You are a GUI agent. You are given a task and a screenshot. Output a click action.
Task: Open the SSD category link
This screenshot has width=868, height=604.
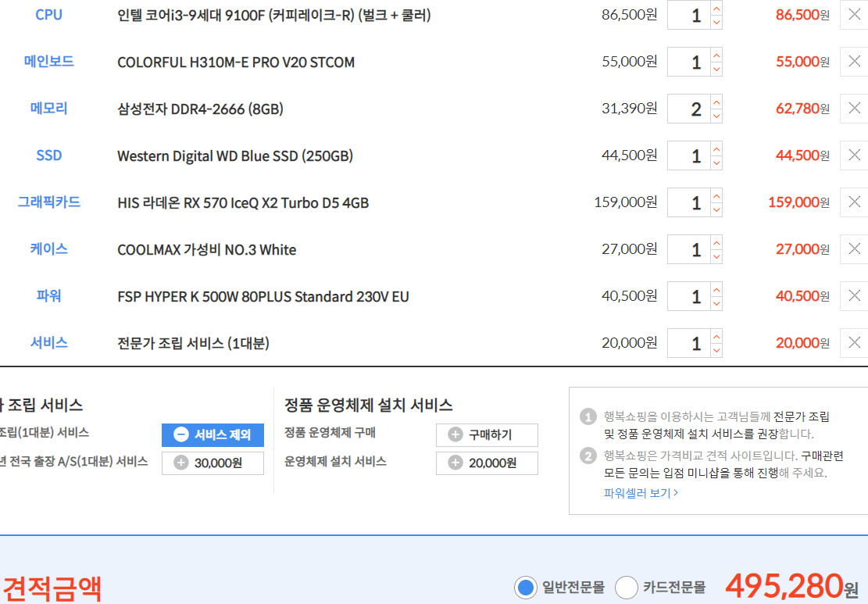click(x=48, y=155)
